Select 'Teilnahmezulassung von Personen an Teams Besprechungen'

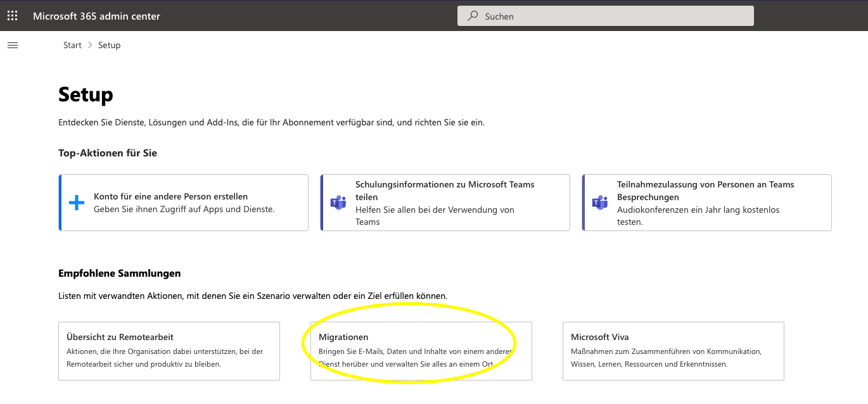coord(705,191)
